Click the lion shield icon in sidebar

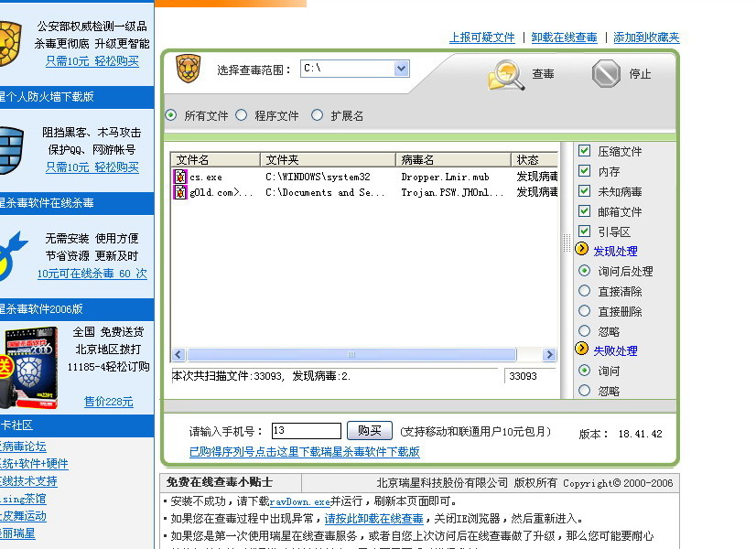click(10, 44)
